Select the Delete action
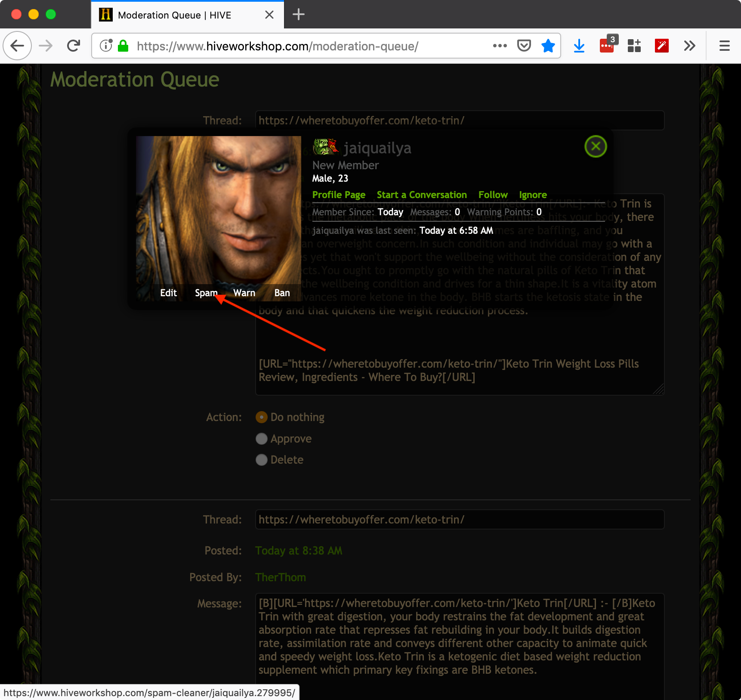The height and width of the screenshot is (700, 741). click(x=262, y=460)
